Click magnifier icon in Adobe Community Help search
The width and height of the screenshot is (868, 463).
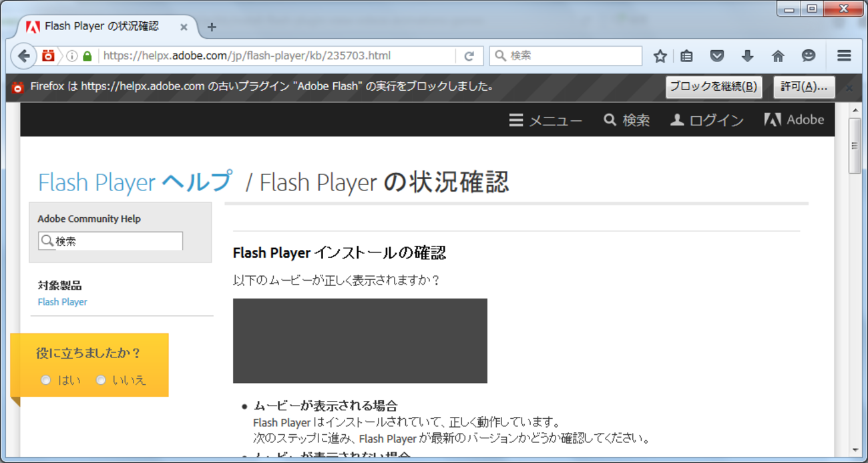pos(47,241)
